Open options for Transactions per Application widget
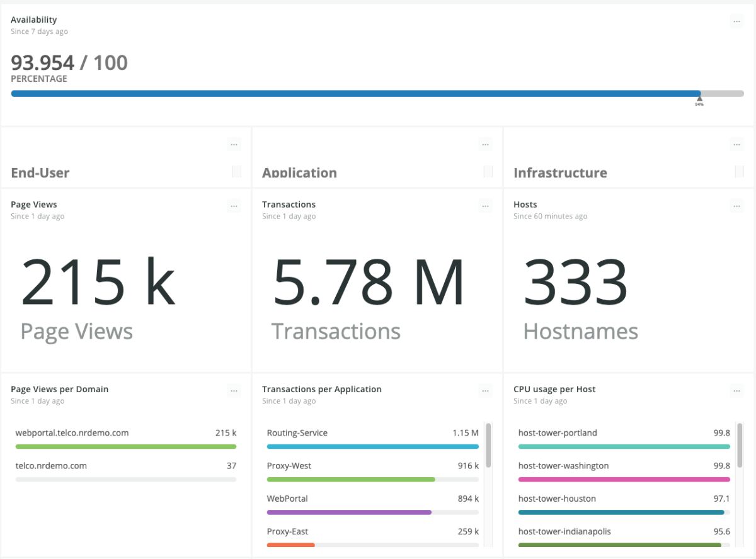756x559 pixels. [x=485, y=390]
